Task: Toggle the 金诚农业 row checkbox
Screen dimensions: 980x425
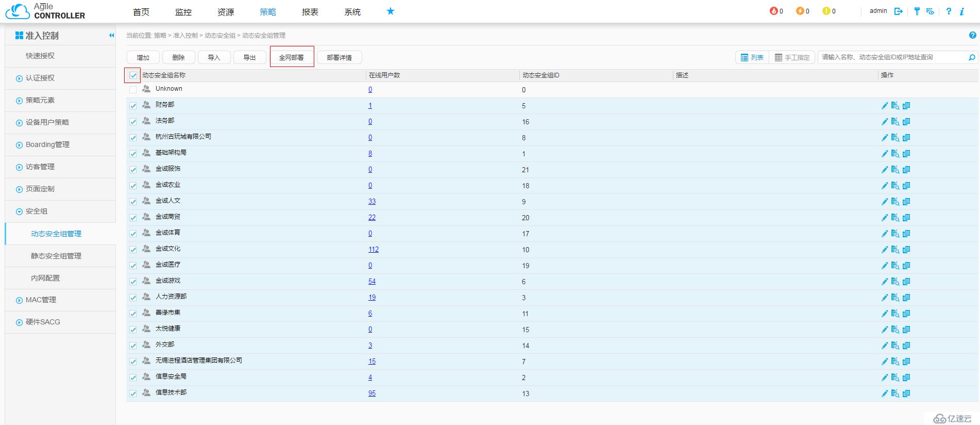Action: point(133,186)
